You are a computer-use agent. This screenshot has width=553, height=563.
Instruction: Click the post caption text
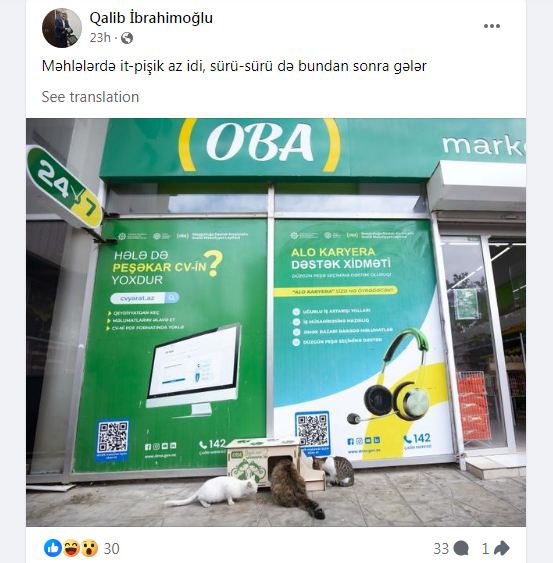coord(234,66)
